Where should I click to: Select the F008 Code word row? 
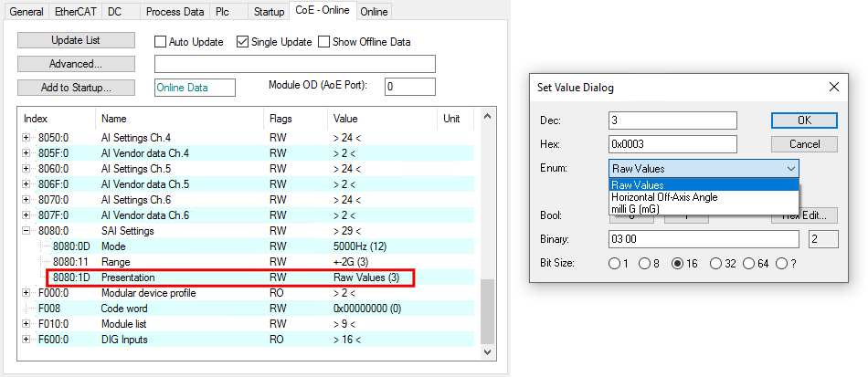[x=247, y=308]
